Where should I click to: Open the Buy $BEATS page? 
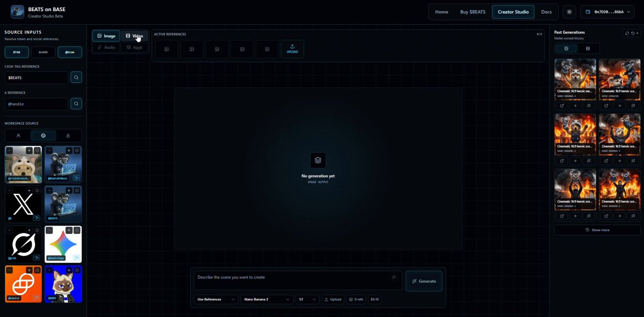tap(472, 12)
